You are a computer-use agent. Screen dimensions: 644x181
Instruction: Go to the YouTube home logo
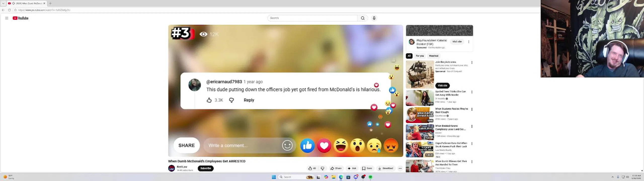point(20,18)
